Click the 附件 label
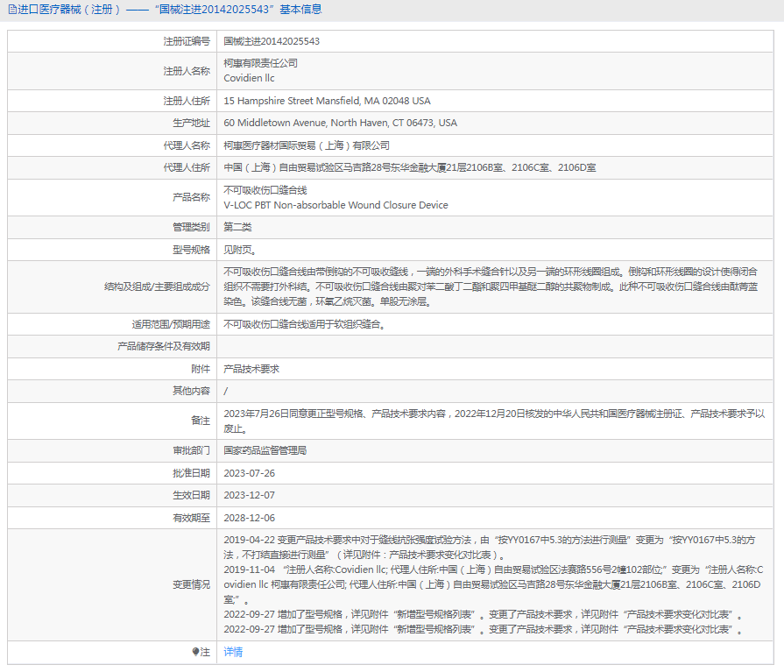The width and height of the screenshot is (784, 672). [201, 369]
